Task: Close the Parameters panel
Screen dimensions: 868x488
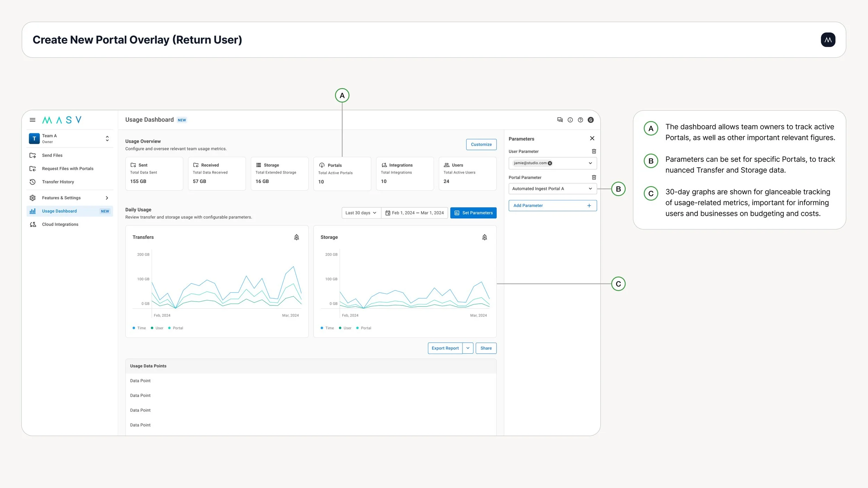Action: point(592,138)
